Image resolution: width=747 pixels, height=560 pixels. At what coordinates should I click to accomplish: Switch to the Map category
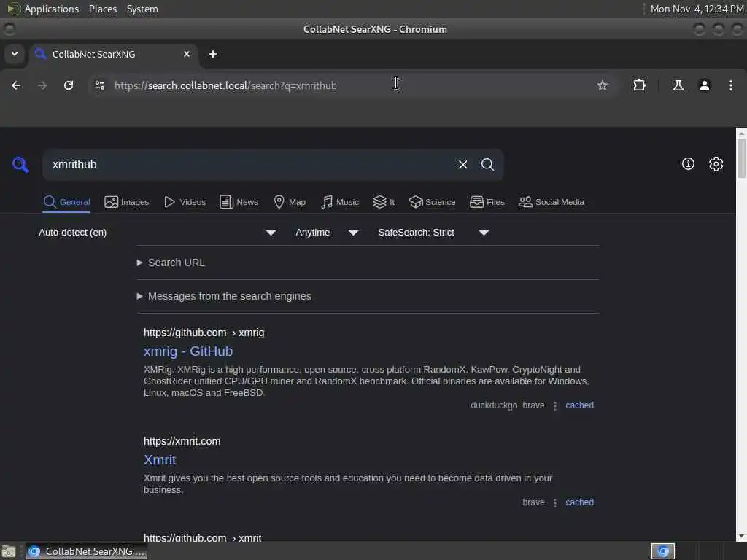click(x=290, y=202)
